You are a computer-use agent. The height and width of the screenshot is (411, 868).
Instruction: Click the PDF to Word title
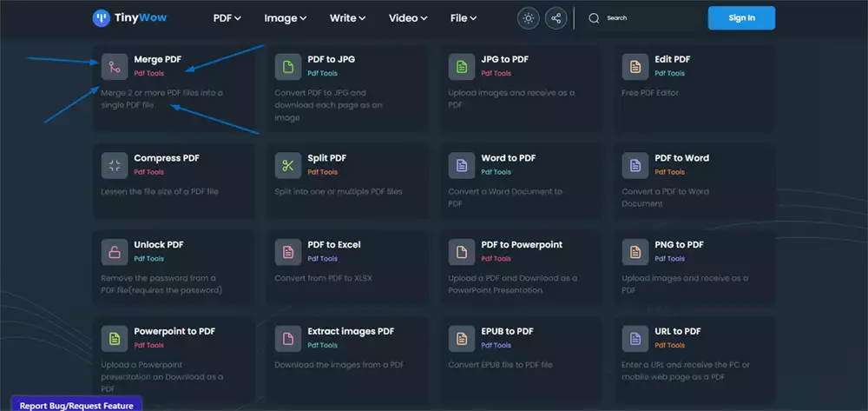(682, 158)
